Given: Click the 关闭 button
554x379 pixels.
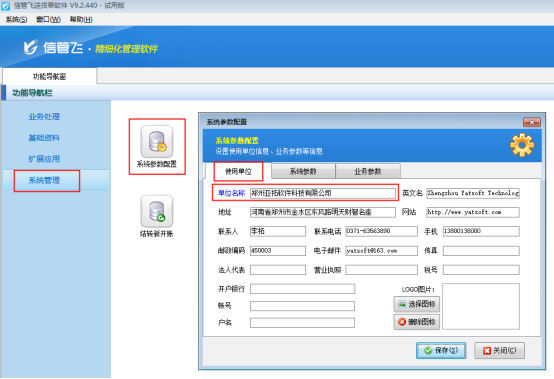Looking at the screenshot, I should [499, 350].
